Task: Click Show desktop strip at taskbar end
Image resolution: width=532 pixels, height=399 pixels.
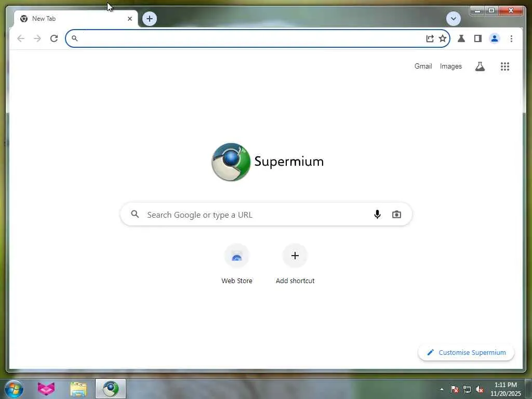Action: pyautogui.click(x=528, y=389)
